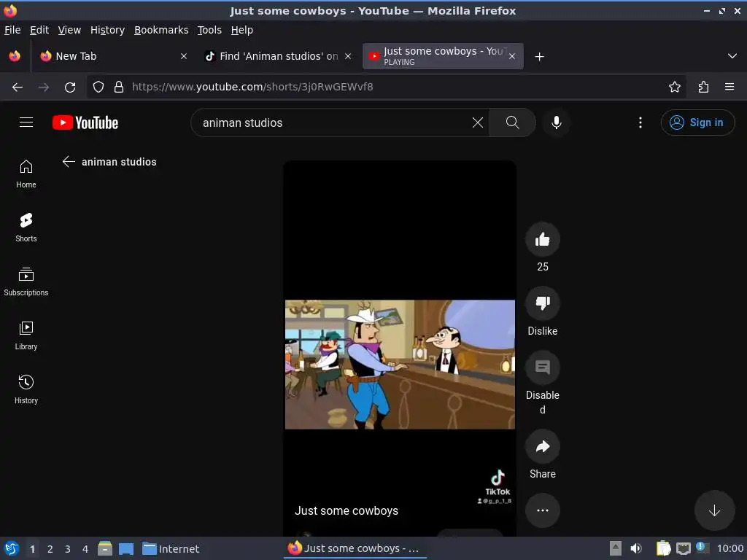Share the short video
Image resolution: width=747 pixels, height=560 pixels.
click(542, 446)
